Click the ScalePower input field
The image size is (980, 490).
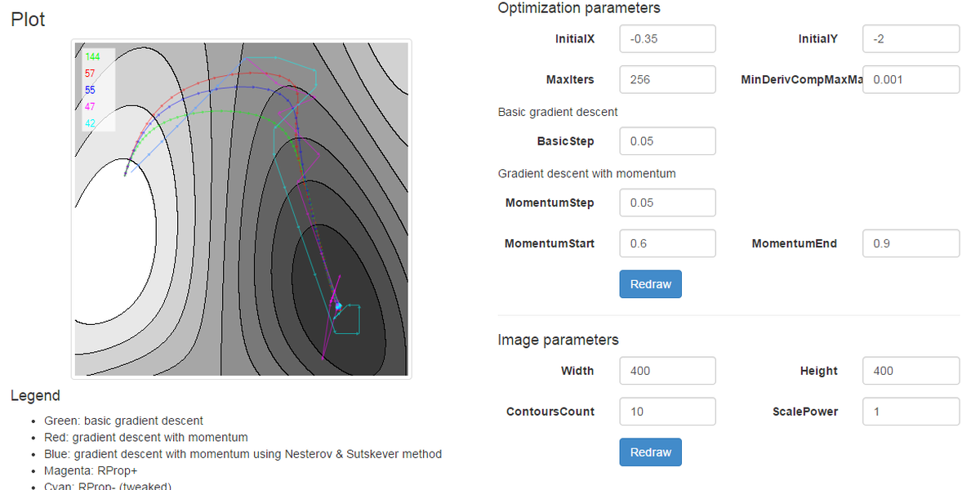pyautogui.click(x=911, y=411)
